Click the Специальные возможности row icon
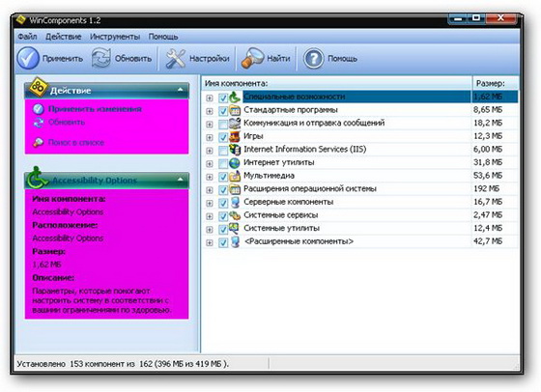The width and height of the screenshot is (541, 392). point(235,97)
